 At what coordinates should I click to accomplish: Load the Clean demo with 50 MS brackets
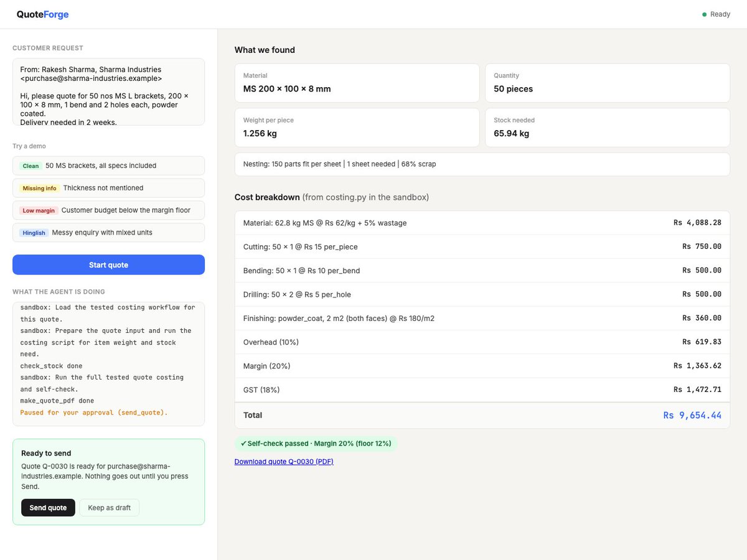(x=108, y=166)
